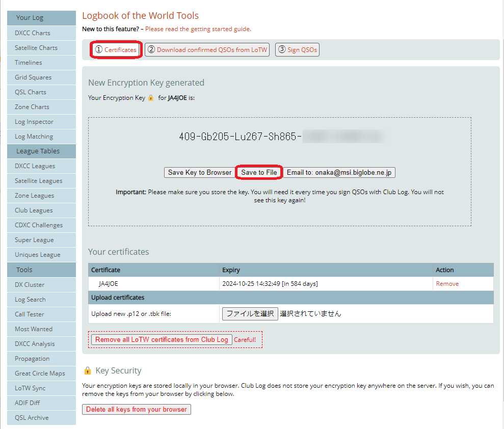Click the padlock icon beside Encryption Key
This screenshot has height=429, width=504.
coord(151,98)
